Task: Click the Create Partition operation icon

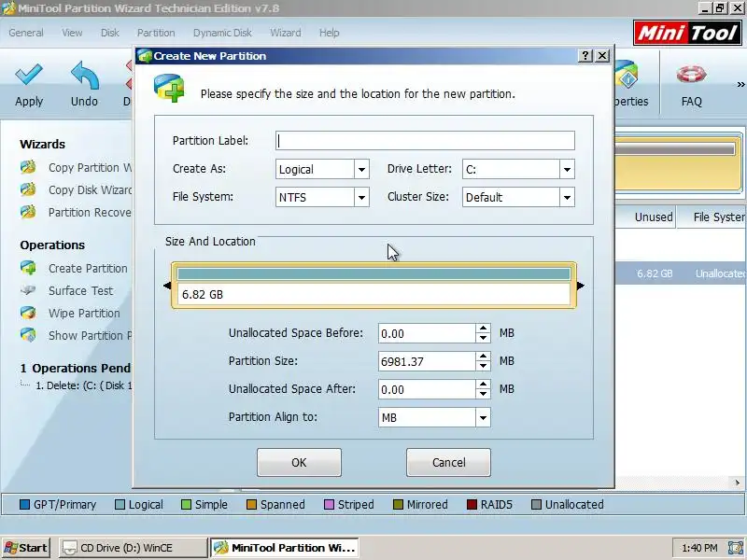Action: click(28, 268)
